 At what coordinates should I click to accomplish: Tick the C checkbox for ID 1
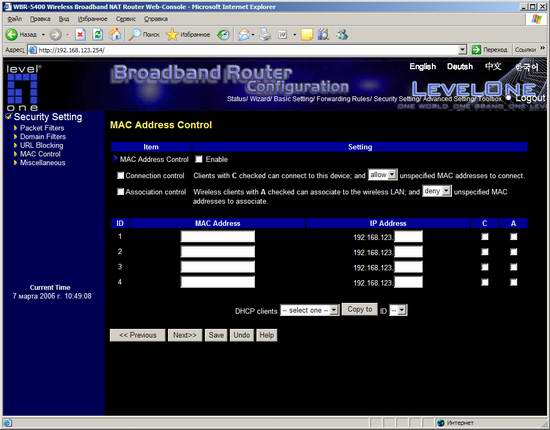(485, 237)
